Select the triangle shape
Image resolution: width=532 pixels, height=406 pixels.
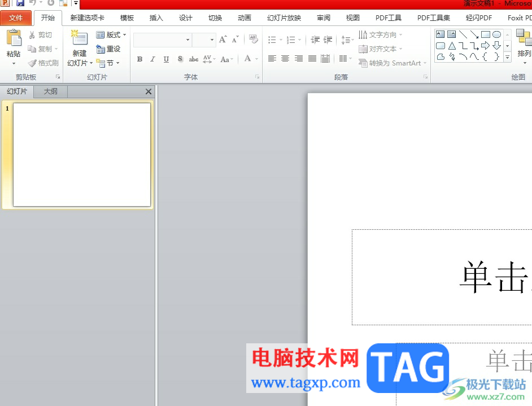pos(452,45)
